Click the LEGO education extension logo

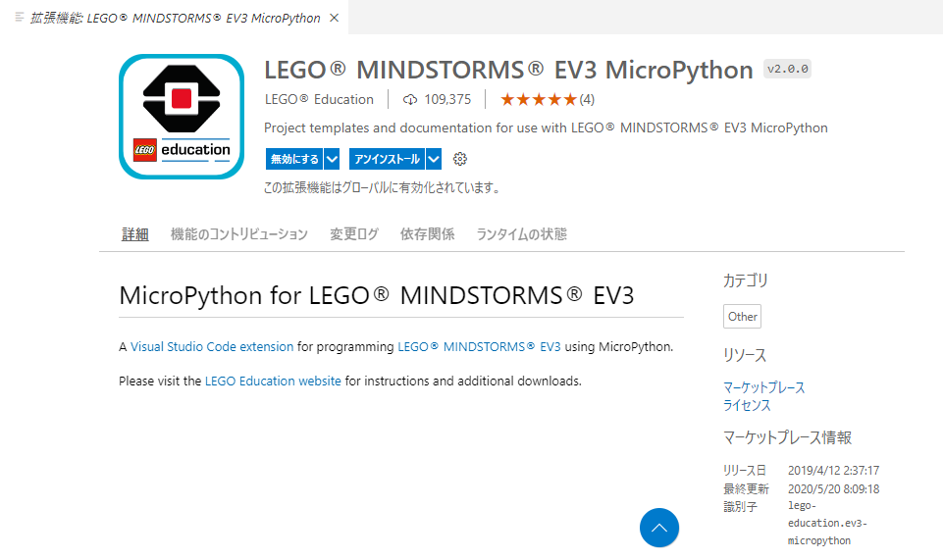[182, 117]
